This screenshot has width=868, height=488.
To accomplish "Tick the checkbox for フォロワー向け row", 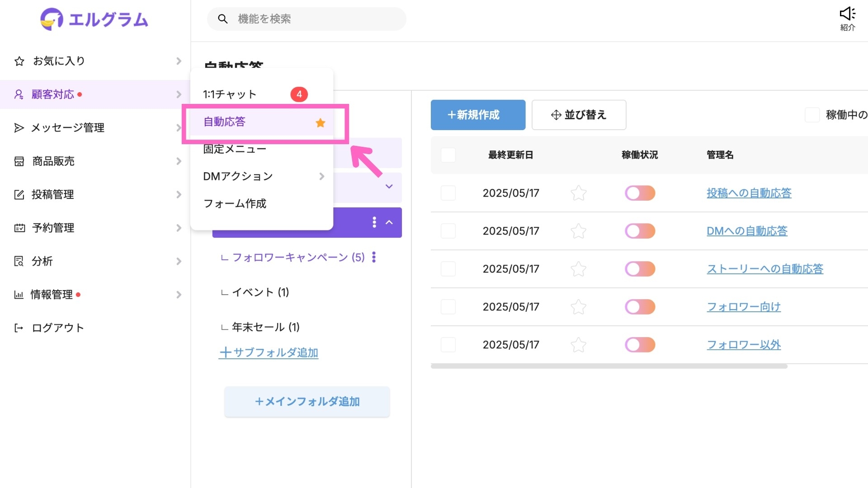I will (x=448, y=307).
